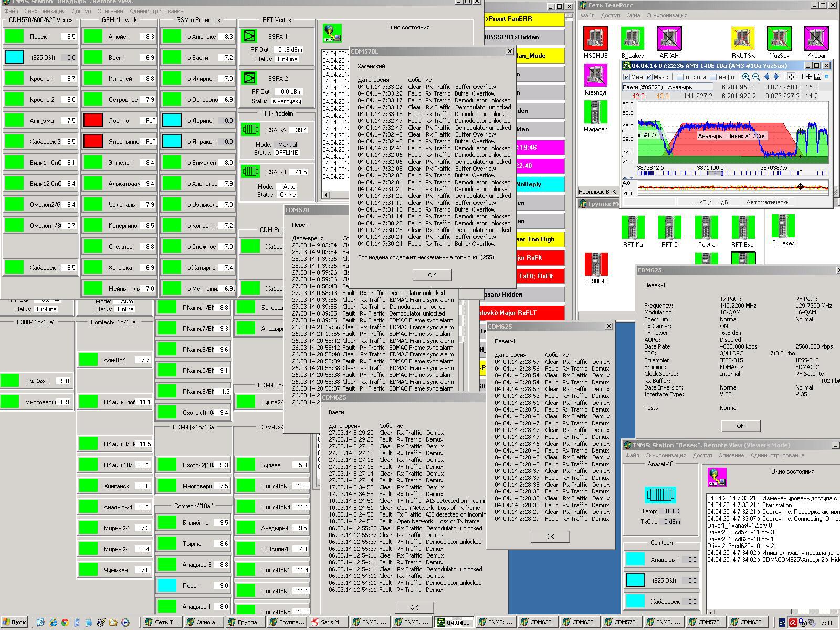Open Файл menu in Сеть ТелеРосс

tap(587, 15)
